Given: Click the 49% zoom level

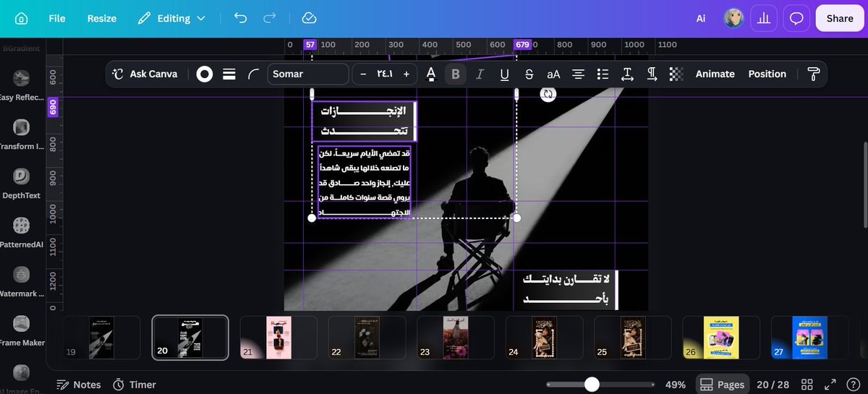Looking at the screenshot, I should pos(675,385).
